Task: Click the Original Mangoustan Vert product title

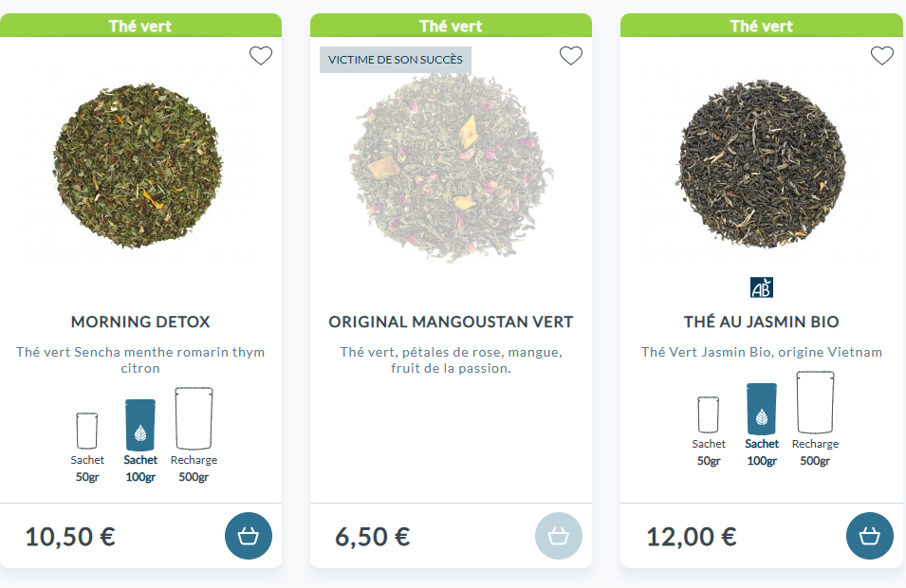Action: point(450,322)
